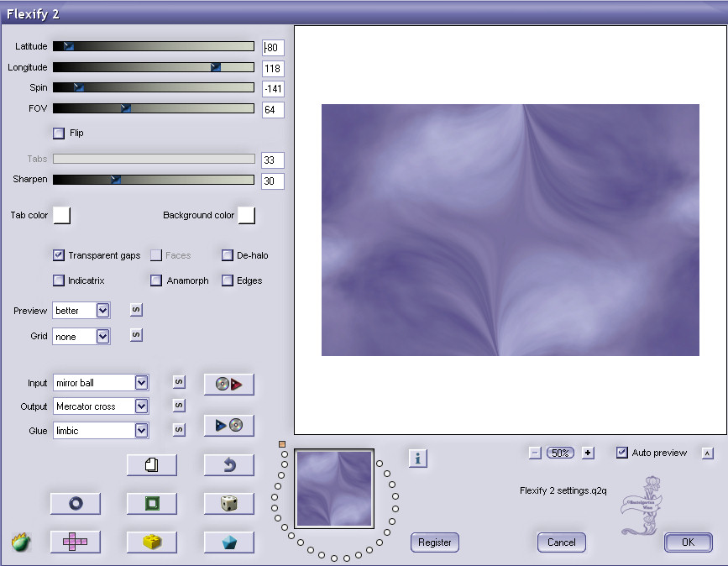Click the Spin slider handle

[x=79, y=87]
